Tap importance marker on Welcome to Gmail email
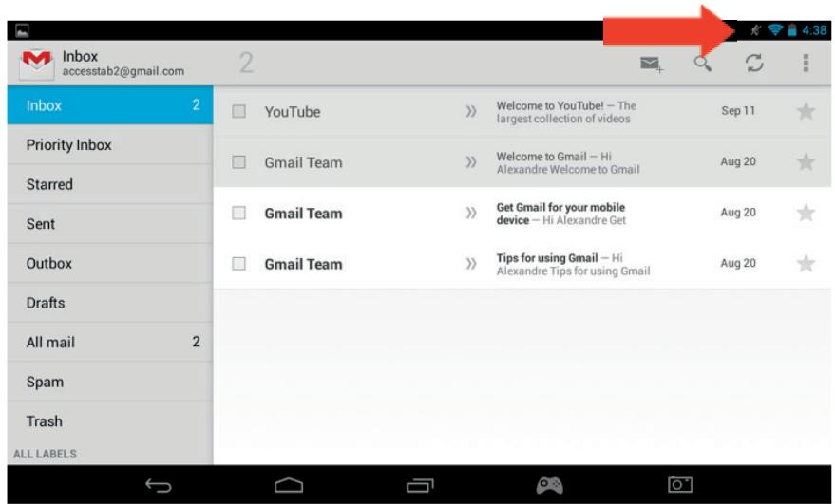The image size is (835, 504). point(471,161)
